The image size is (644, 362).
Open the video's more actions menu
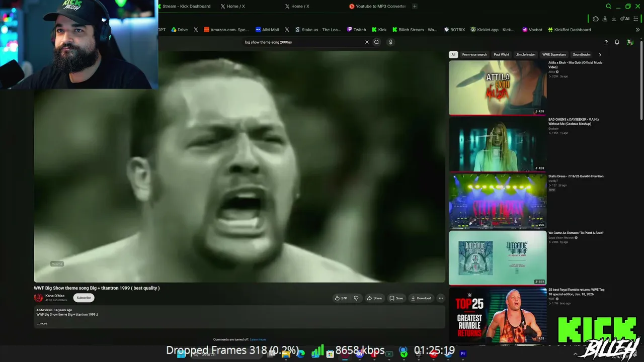441,298
